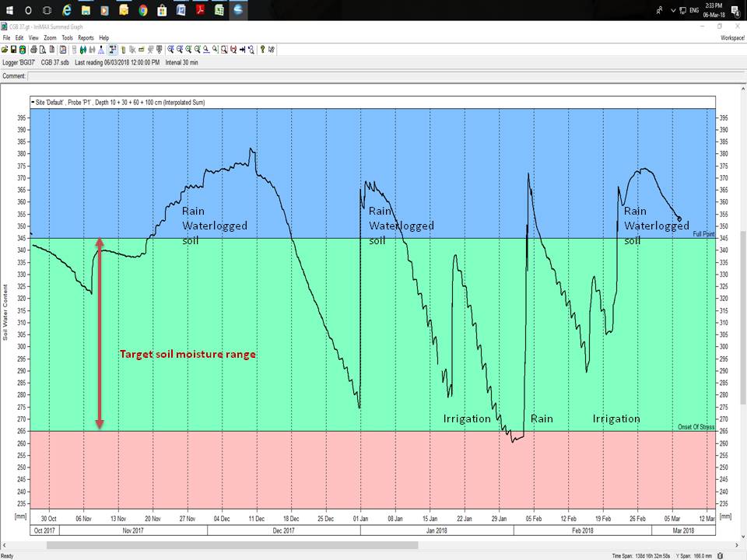The height and width of the screenshot is (560, 747).
Task: Open the ENG input language selector
Action: pos(693,11)
